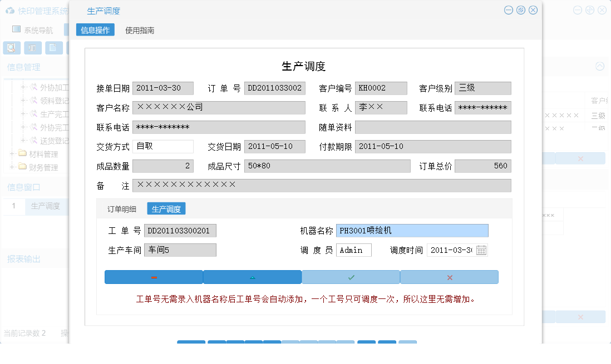Screen dimensions: 611x364
Task: Click the green checkmark save button
Action: pyautogui.click(x=351, y=277)
